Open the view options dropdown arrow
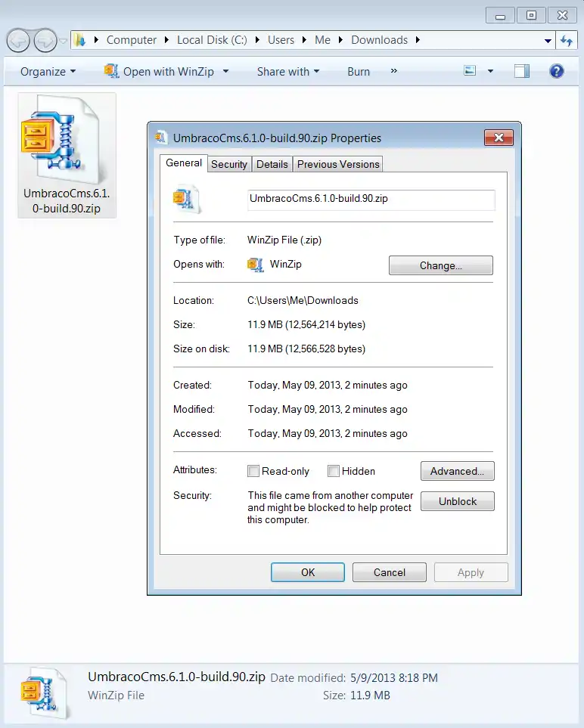Screen dimensions: 584x728 point(490,71)
